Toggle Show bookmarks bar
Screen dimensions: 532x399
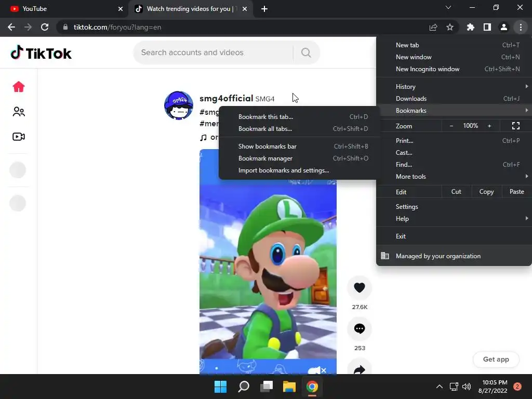coord(299,146)
